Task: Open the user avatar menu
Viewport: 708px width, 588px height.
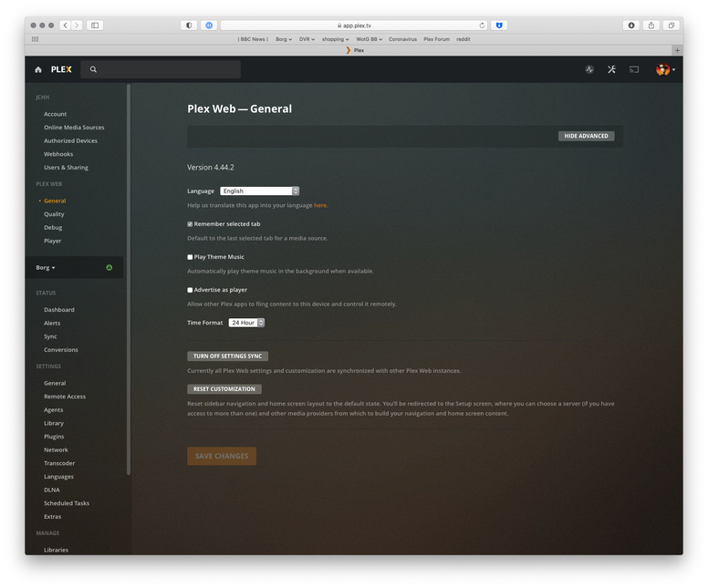Action: click(665, 69)
